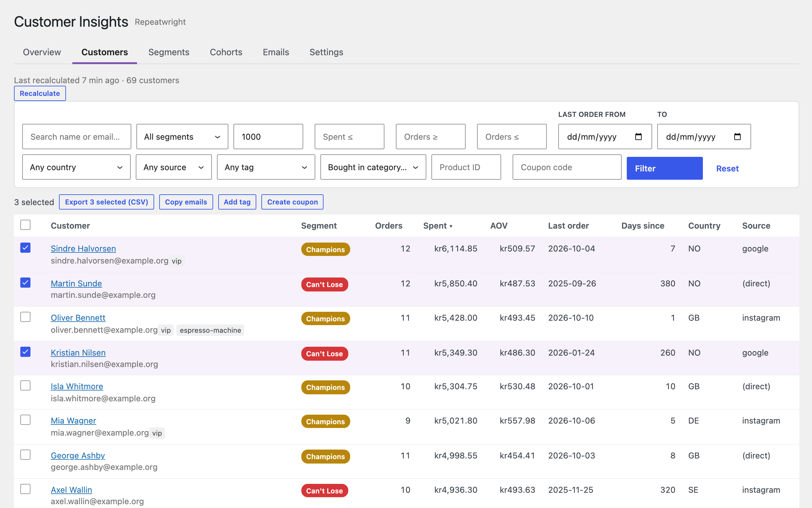Click the Can't Lose badge for Martin Sunde

coord(324,284)
